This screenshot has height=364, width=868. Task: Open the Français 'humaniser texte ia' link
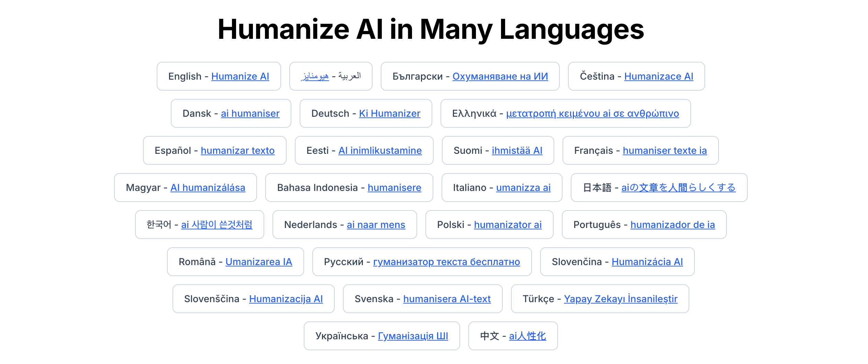(665, 150)
